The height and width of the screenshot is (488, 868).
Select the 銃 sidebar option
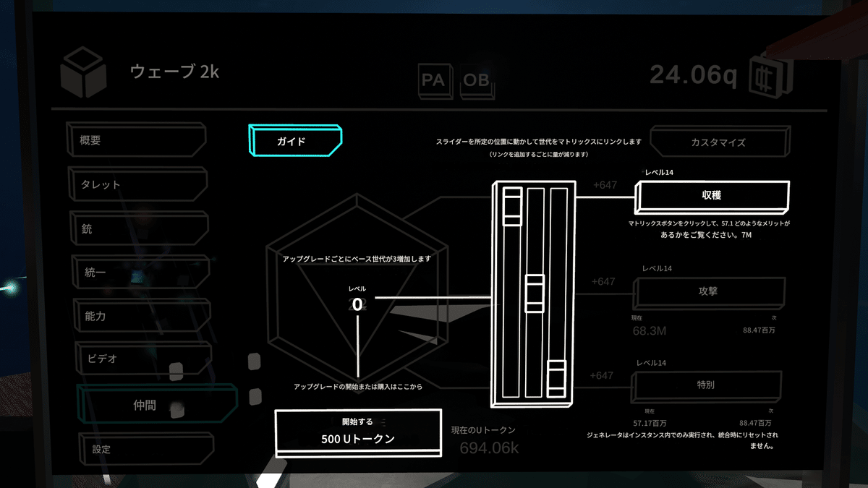click(x=138, y=228)
